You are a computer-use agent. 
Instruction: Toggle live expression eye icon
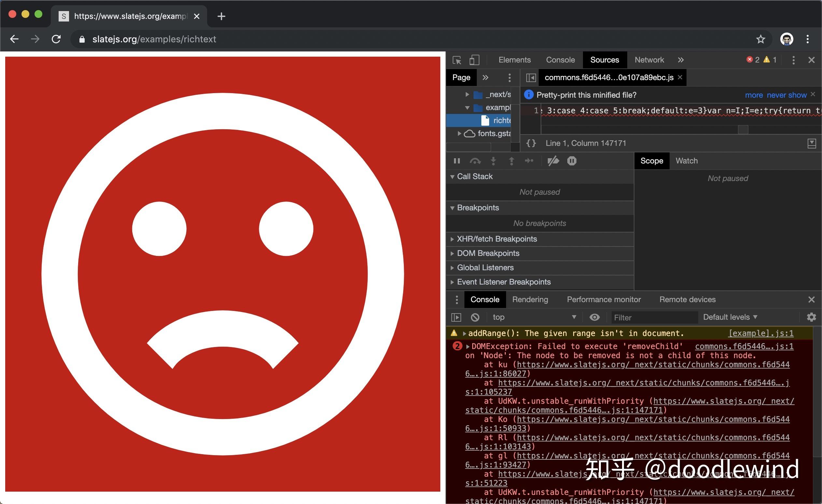pyautogui.click(x=594, y=317)
